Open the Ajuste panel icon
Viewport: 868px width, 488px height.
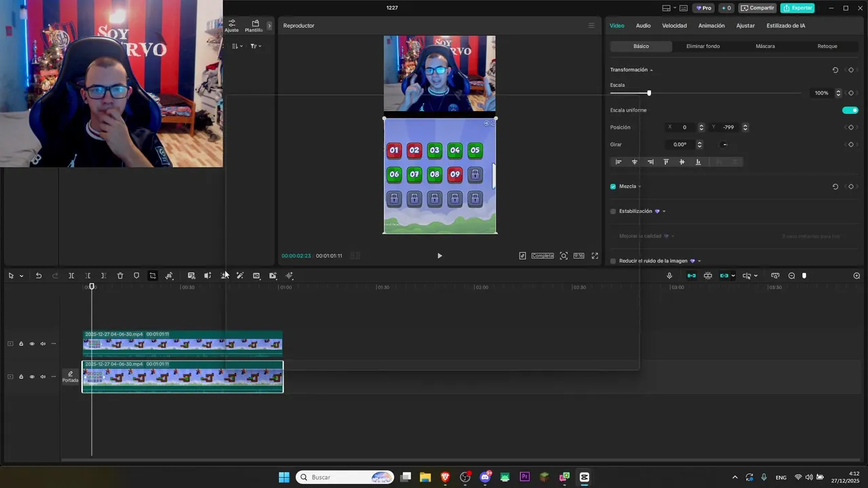232,26
